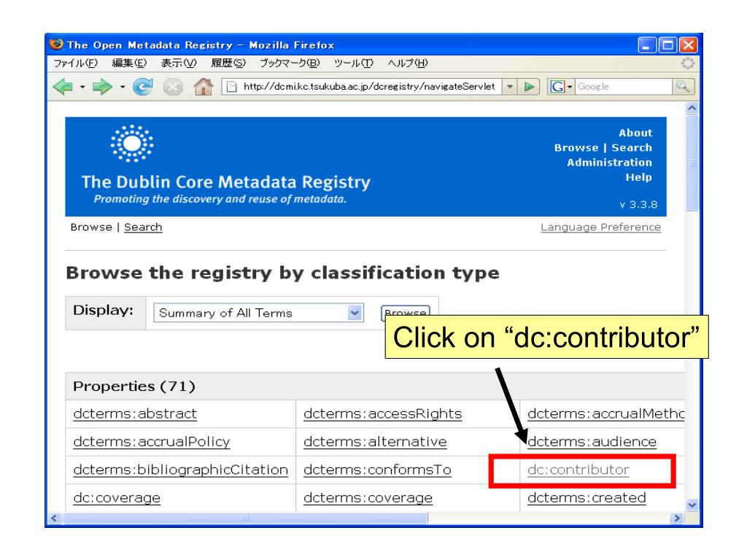Click the horizontal scrollbar thumb
The image size is (747, 560).
[x=245, y=518]
